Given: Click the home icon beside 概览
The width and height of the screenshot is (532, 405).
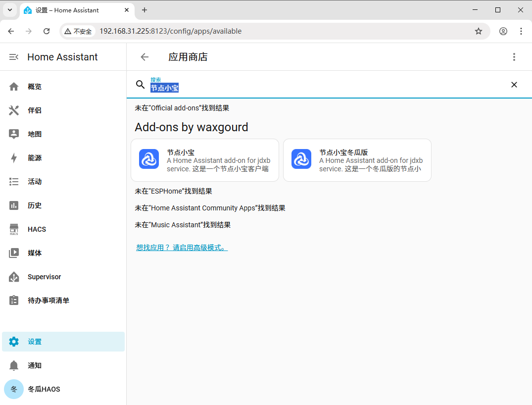Looking at the screenshot, I should click(14, 87).
